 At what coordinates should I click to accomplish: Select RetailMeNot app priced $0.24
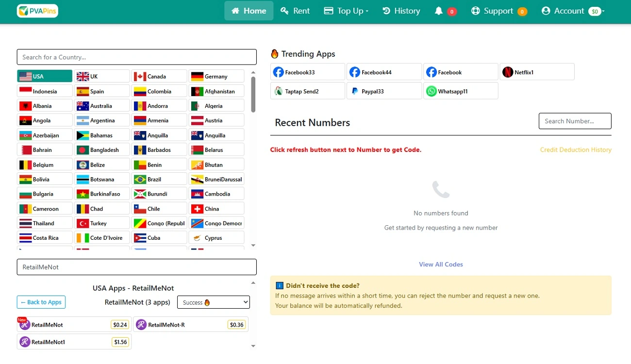tap(74, 325)
